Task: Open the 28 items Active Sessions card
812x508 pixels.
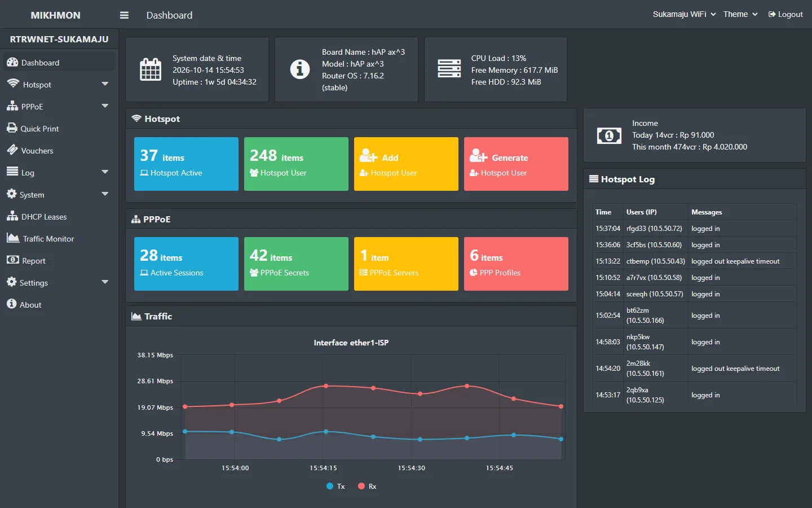Action: [x=186, y=264]
